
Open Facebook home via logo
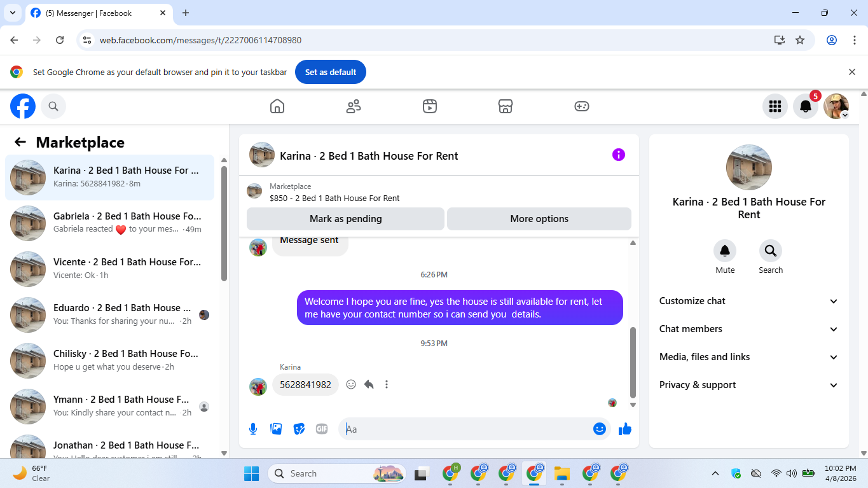pyautogui.click(x=23, y=106)
